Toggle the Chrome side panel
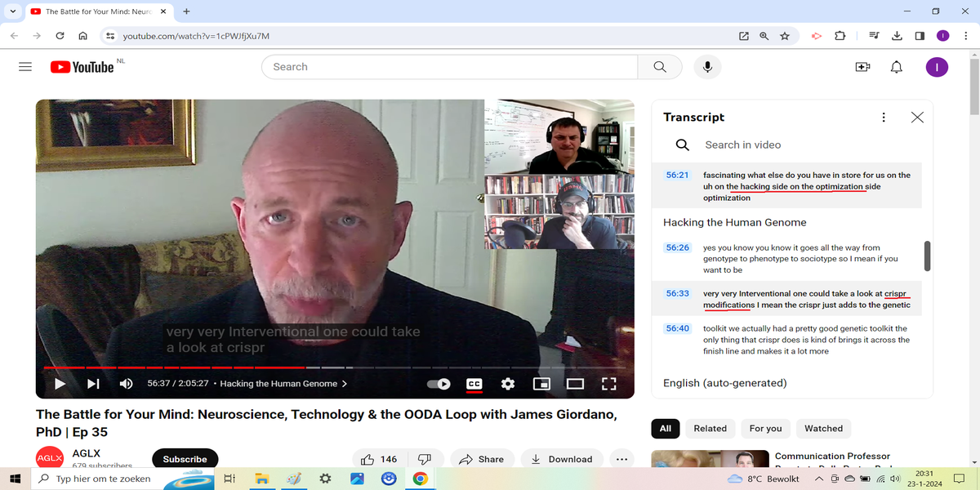This screenshot has width=980, height=490. tap(920, 36)
